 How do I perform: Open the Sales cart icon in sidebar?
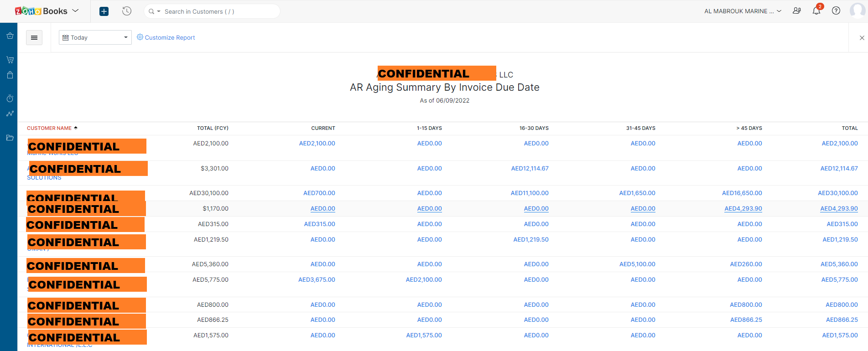point(10,60)
